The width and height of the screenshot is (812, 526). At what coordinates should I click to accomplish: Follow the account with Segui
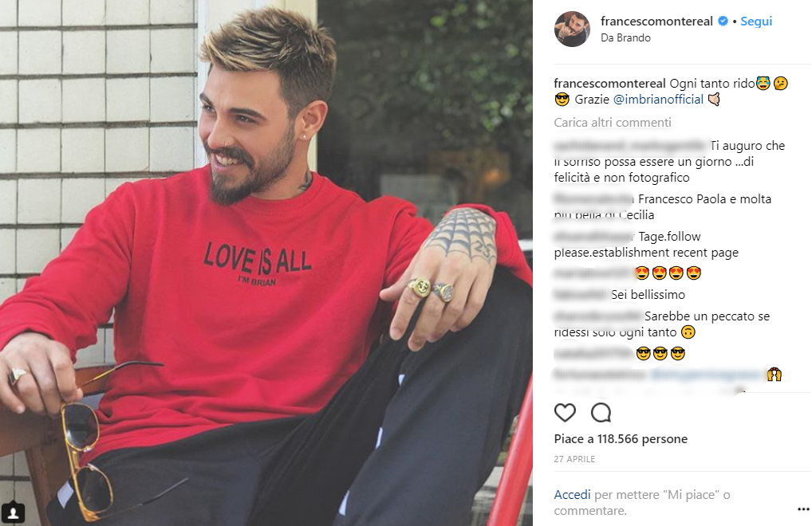point(756,22)
